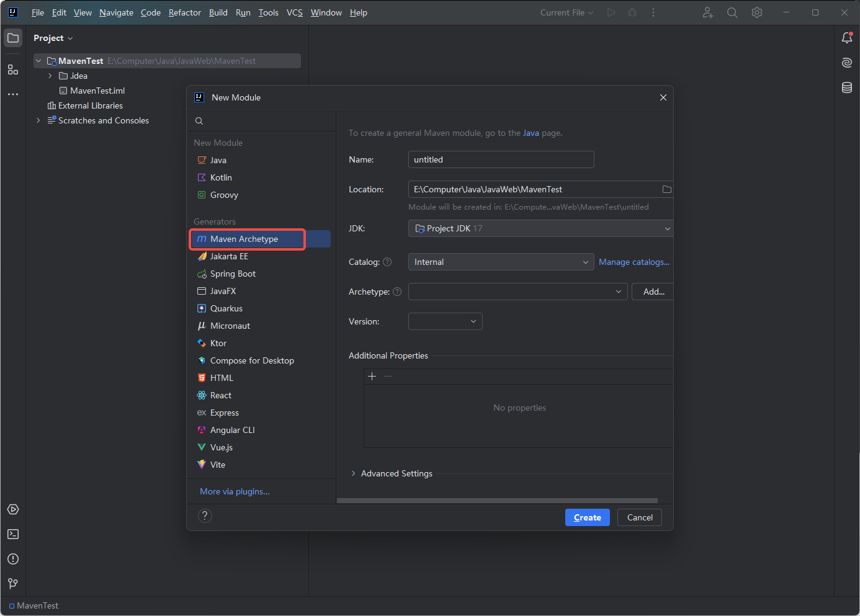860x616 pixels.
Task: Click the Create button
Action: [x=588, y=517]
